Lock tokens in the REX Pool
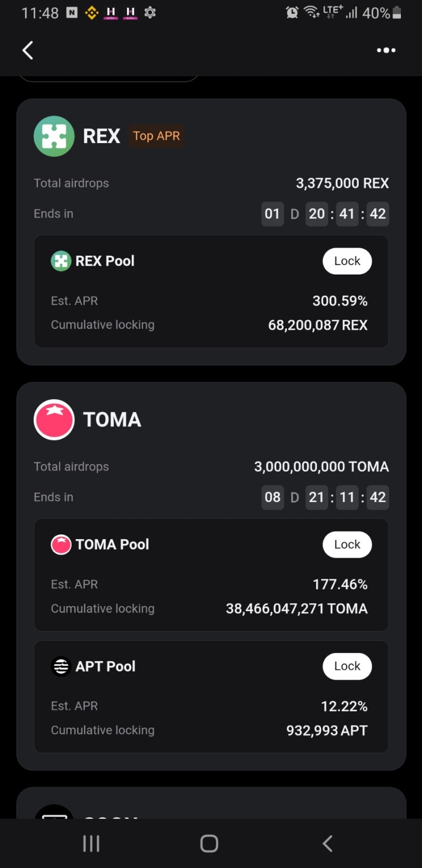The width and height of the screenshot is (422, 868). click(x=347, y=261)
